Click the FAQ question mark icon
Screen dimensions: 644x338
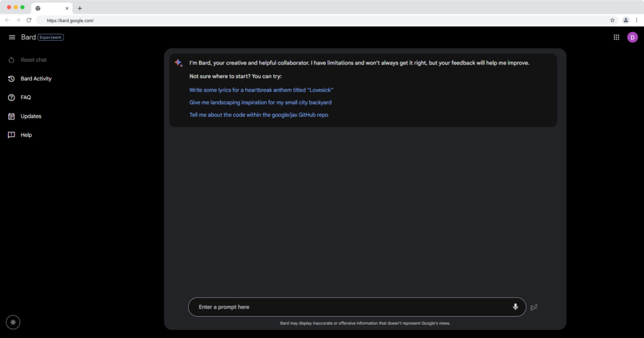[x=11, y=97]
